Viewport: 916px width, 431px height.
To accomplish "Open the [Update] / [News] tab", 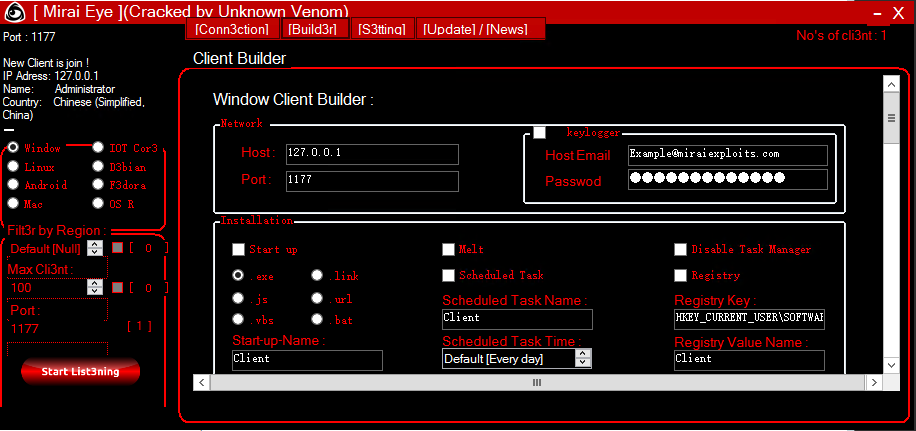I will [481, 29].
